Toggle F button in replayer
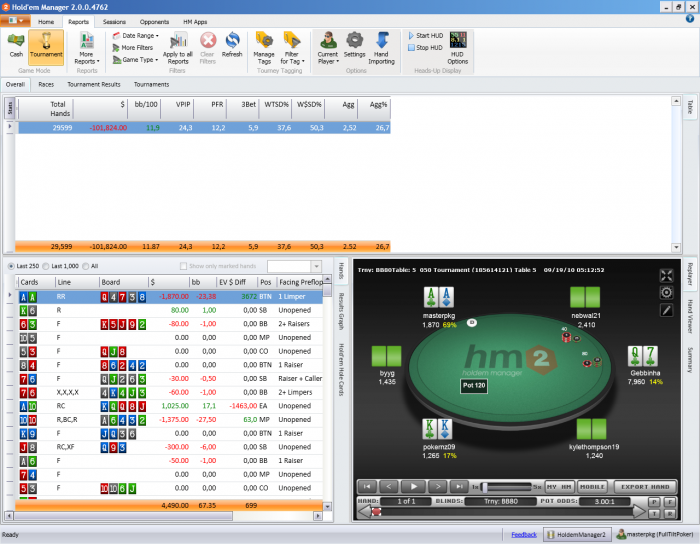The height and width of the screenshot is (544, 700). click(x=670, y=502)
